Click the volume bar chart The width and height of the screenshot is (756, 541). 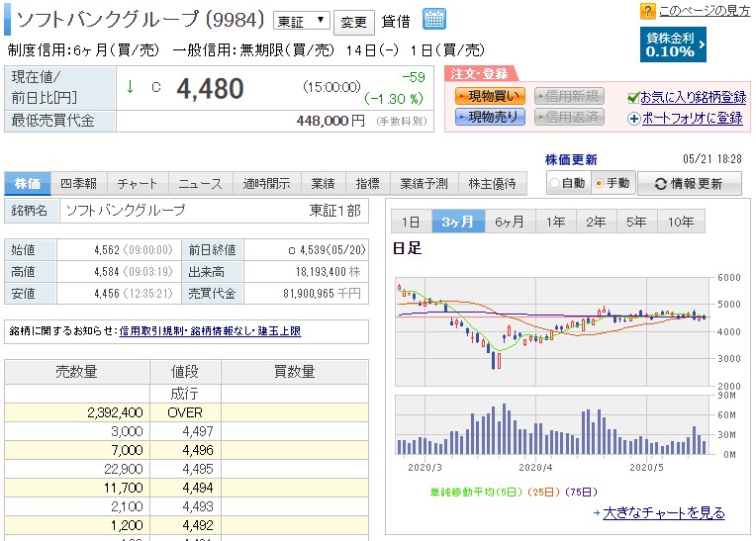pyautogui.click(x=553, y=425)
